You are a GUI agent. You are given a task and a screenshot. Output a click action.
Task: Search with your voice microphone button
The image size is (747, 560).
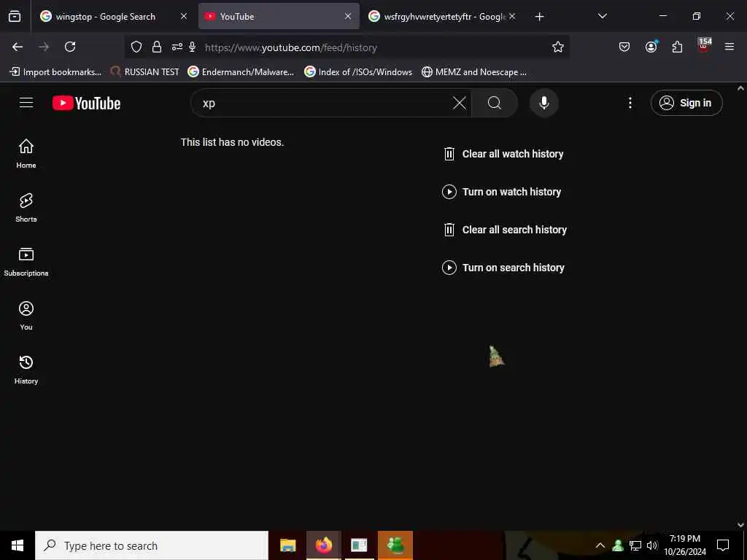point(544,103)
